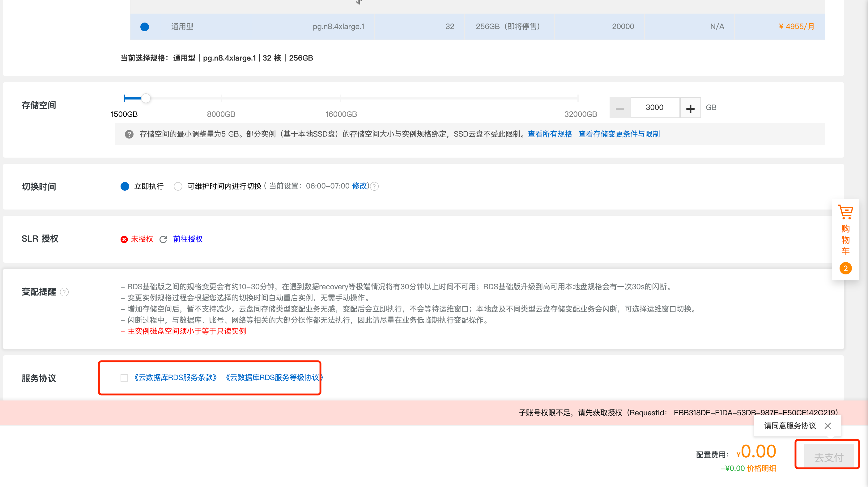Open the 查看存储变更条件与限制 link
Screen dimensions: 868x487
point(619,134)
